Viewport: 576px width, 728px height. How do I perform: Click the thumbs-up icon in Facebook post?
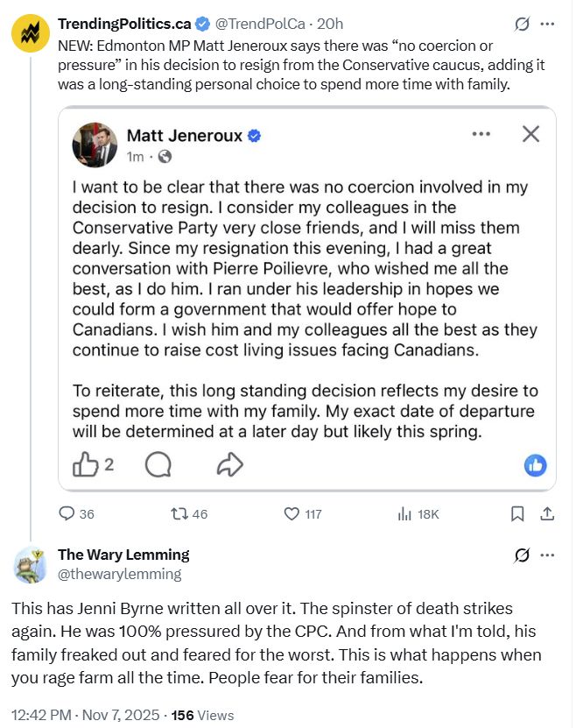85,465
